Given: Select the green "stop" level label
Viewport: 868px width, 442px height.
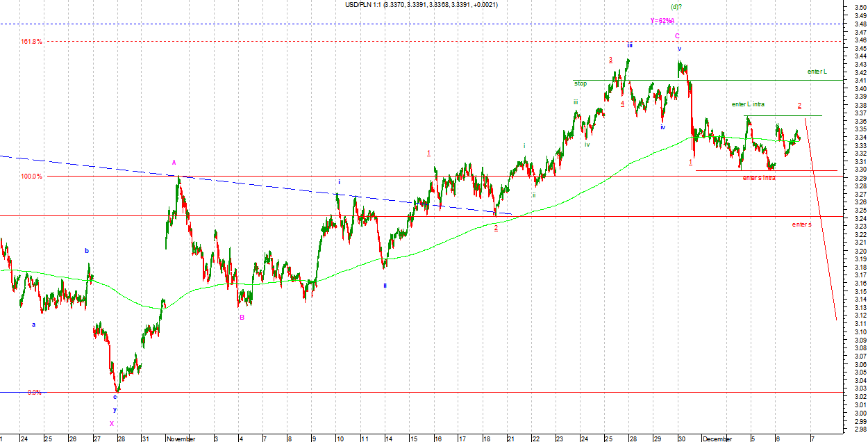Looking at the screenshot, I should tap(581, 83).
